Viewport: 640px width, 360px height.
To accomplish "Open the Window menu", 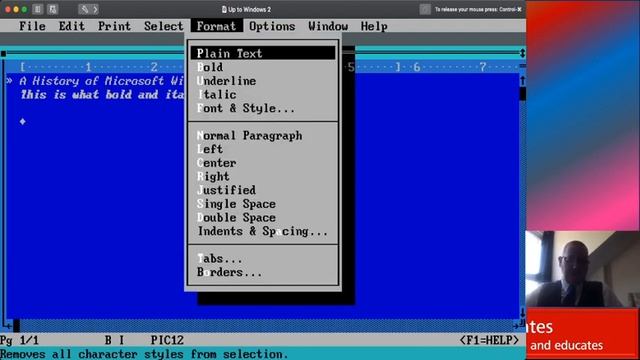I will (x=328, y=26).
